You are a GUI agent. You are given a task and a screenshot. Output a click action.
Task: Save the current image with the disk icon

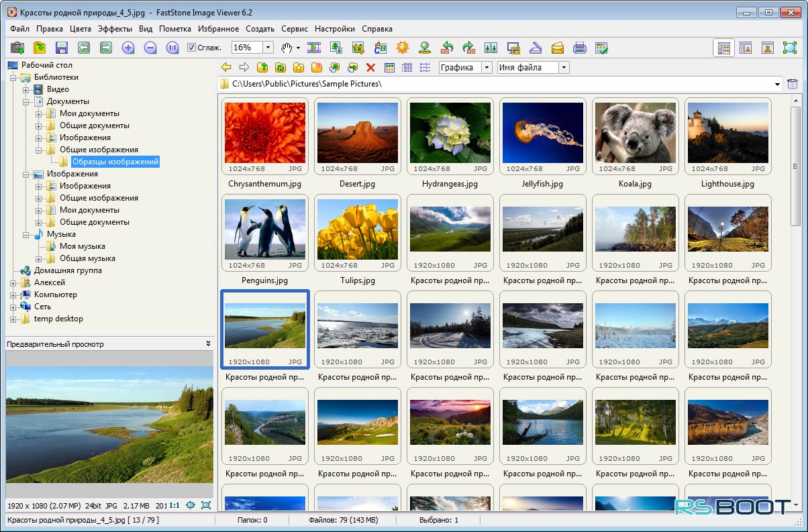[61, 48]
